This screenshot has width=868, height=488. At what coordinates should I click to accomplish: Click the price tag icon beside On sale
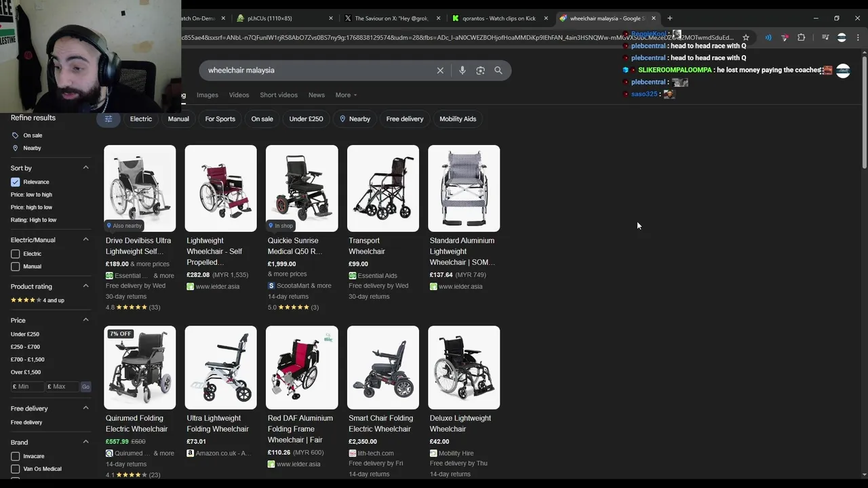click(x=15, y=136)
